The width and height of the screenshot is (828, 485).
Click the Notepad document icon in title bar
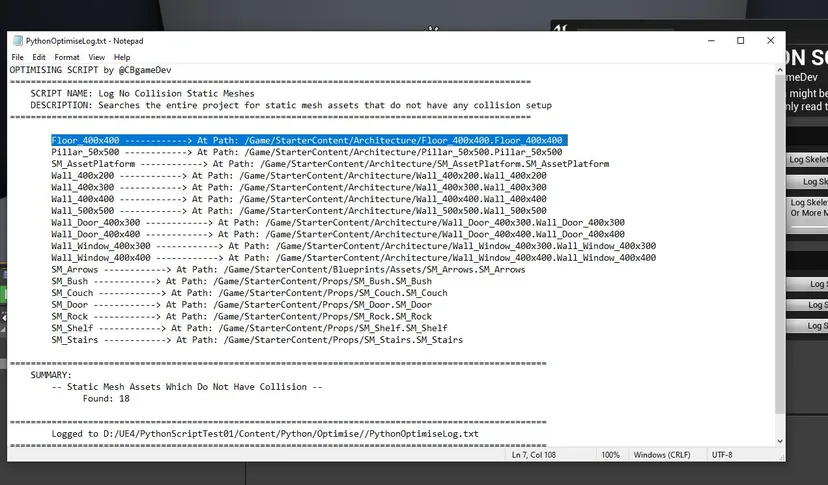pyautogui.click(x=18, y=41)
